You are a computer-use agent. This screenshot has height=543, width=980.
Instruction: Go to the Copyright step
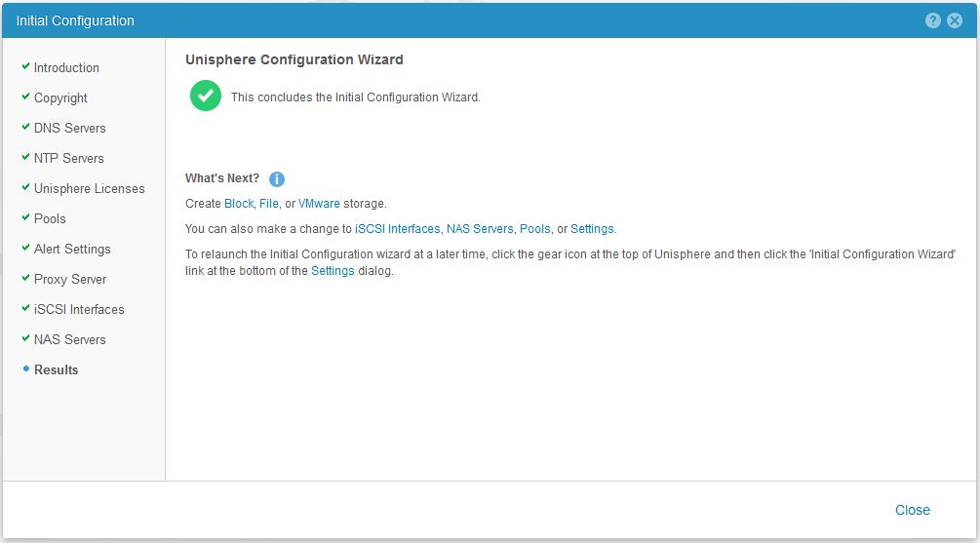click(60, 98)
